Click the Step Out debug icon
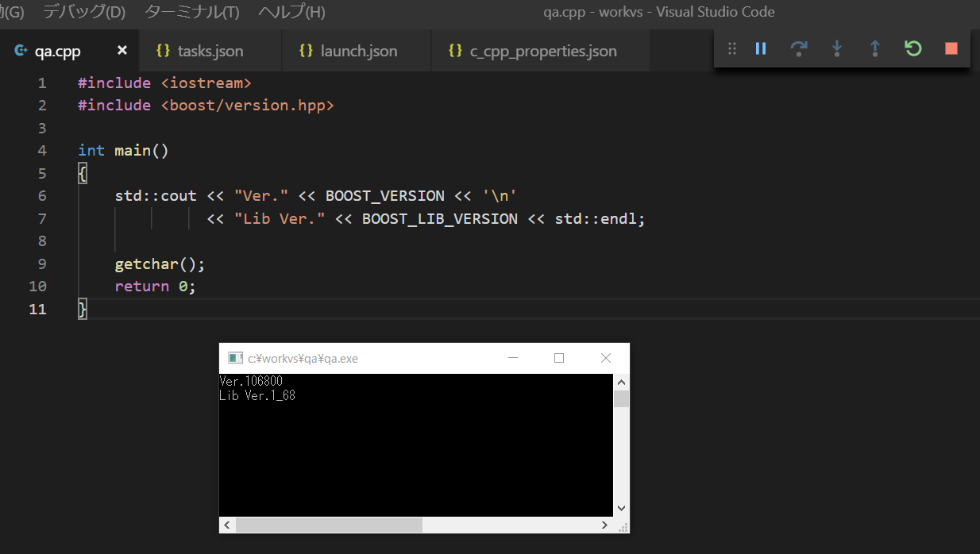The image size is (980, 554). 874,48
